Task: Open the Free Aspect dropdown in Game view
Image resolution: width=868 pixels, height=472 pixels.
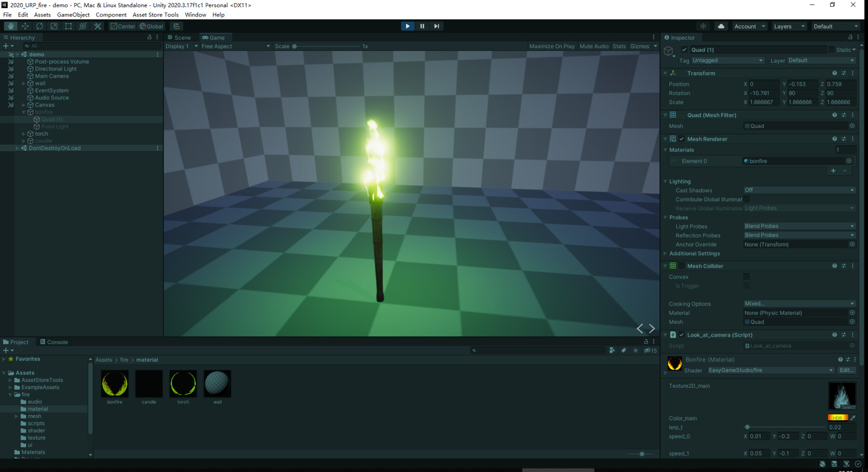Action: (235, 46)
